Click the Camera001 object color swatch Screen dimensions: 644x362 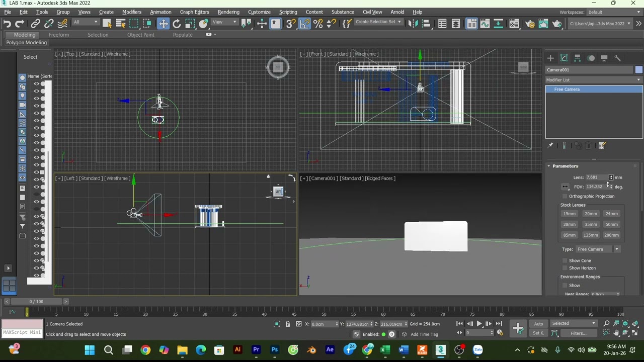638,70
